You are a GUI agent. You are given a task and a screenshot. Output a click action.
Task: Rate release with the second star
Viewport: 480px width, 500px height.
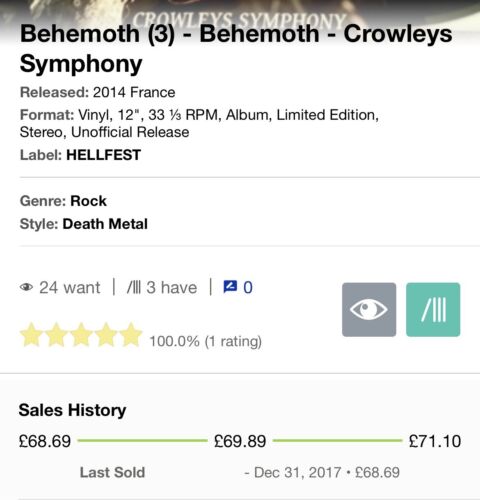(x=56, y=335)
